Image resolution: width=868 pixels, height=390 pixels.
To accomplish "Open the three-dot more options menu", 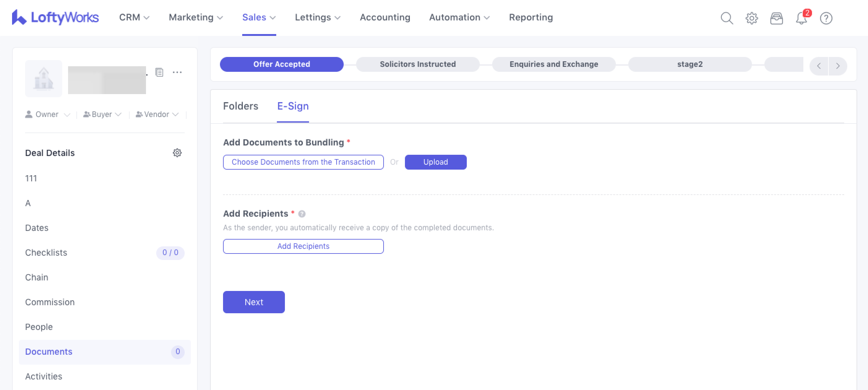I will click(177, 72).
